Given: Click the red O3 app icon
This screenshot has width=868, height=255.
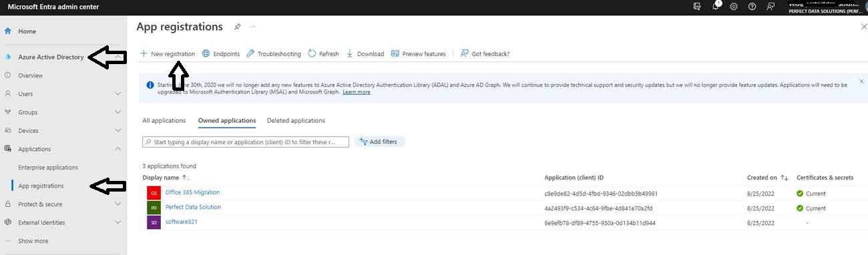Looking at the screenshot, I should 154,193.
